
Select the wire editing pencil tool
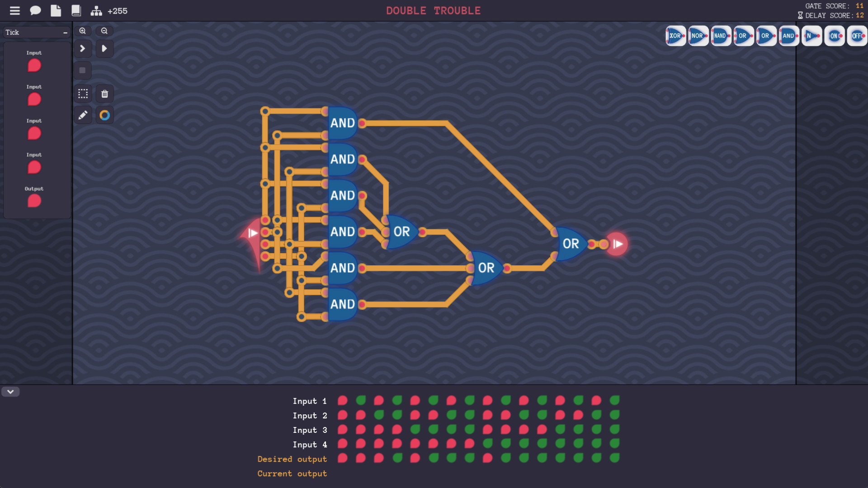point(83,115)
